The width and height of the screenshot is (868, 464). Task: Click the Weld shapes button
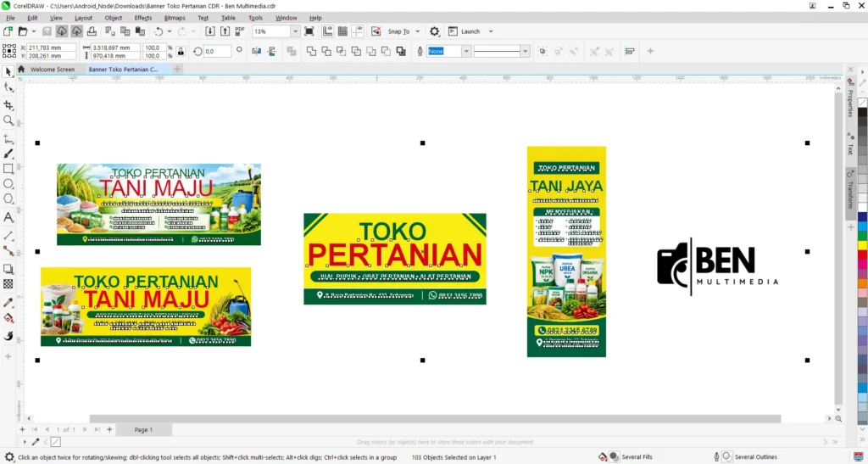[312, 52]
